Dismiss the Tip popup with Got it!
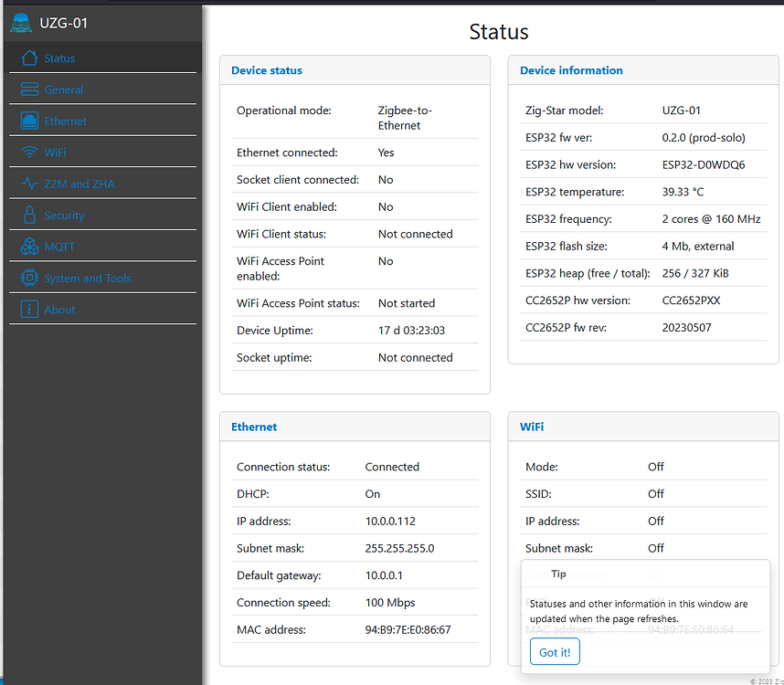Viewport: 784px width, 685px height. [x=554, y=651]
